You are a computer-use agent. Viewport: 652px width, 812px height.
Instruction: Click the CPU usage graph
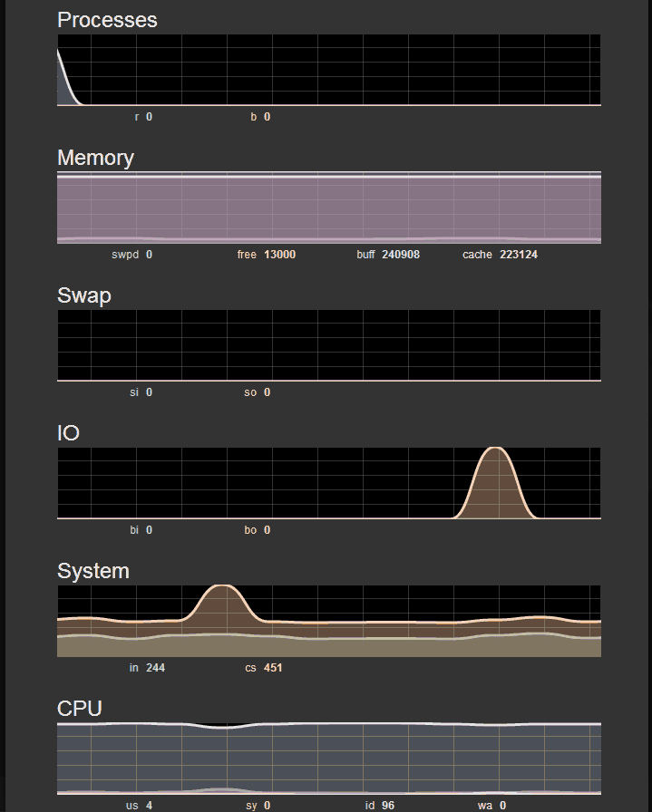(328, 759)
